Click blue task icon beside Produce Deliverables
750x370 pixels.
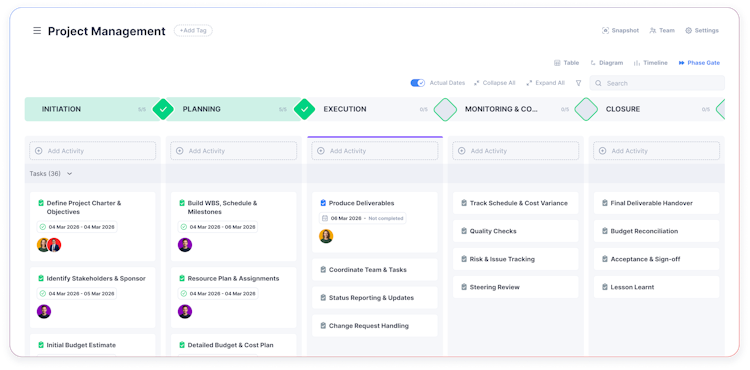(323, 203)
